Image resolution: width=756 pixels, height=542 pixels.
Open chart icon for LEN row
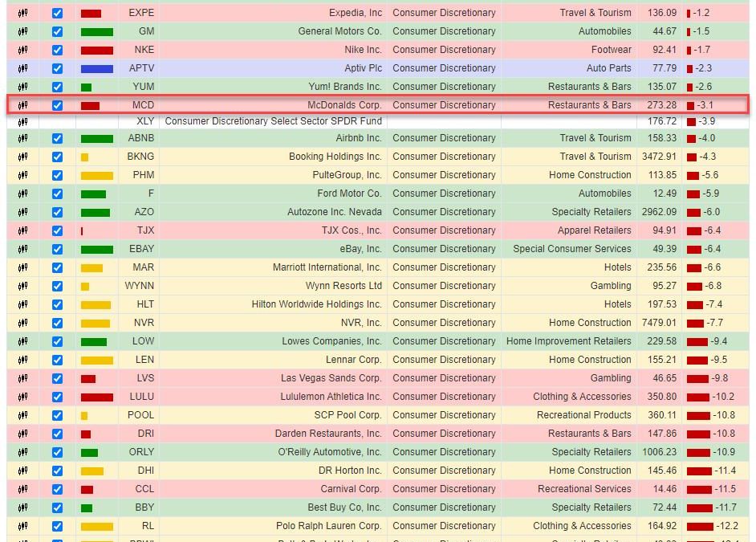pyautogui.click(x=22, y=360)
